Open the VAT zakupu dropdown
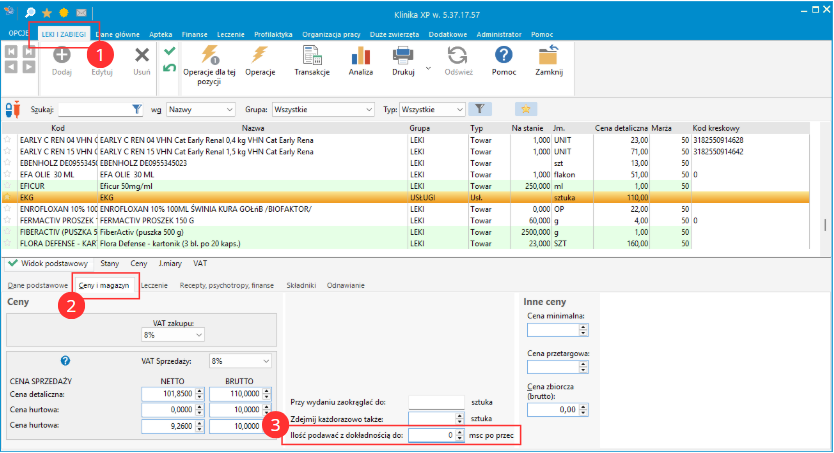 click(x=200, y=335)
